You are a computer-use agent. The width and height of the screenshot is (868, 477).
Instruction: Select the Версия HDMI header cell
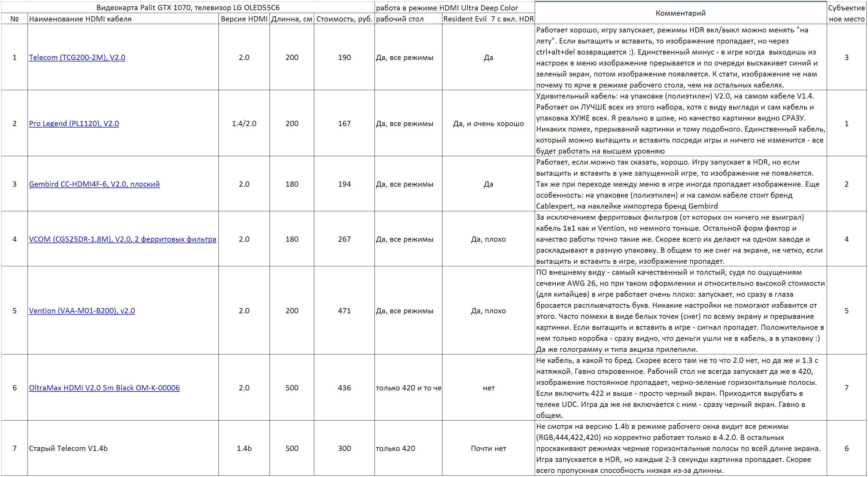244,19
